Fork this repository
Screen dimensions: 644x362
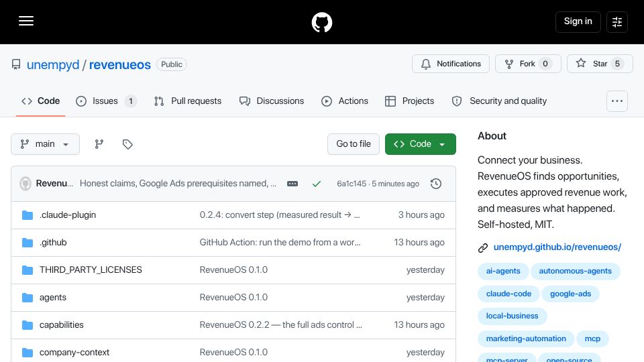click(x=528, y=64)
